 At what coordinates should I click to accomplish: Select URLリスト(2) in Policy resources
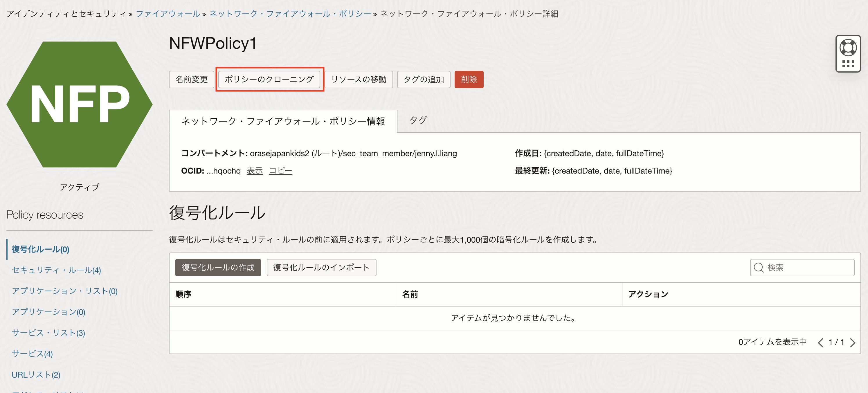(36, 374)
